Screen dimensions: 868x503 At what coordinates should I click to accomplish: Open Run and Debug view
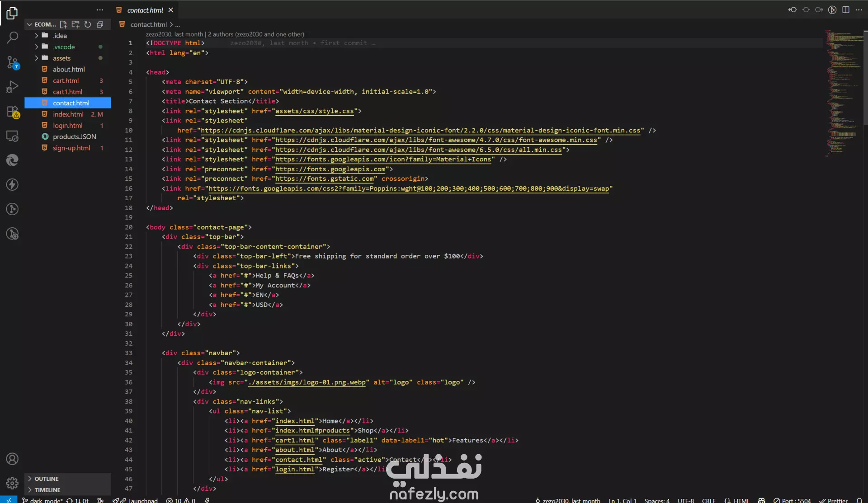pyautogui.click(x=12, y=86)
